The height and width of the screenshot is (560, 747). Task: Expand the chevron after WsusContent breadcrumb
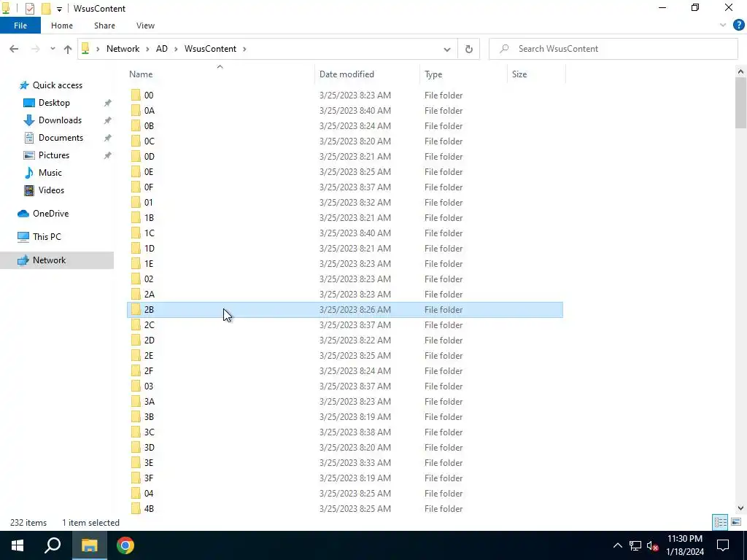[x=244, y=49]
